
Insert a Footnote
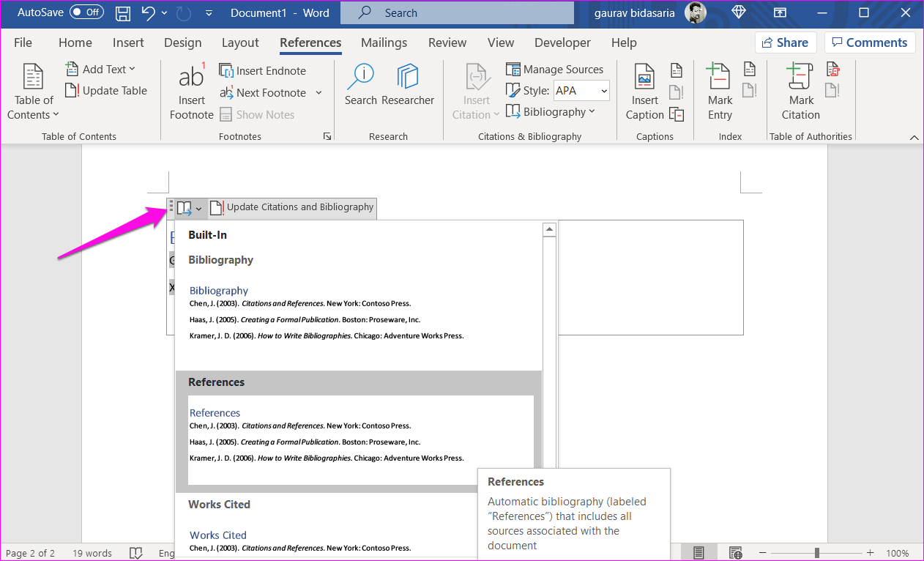click(x=192, y=92)
